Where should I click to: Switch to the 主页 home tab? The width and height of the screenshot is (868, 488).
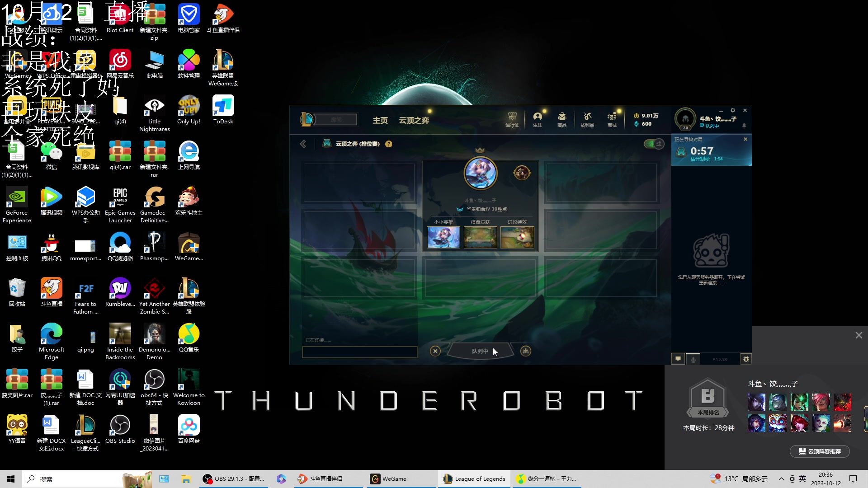(380, 120)
